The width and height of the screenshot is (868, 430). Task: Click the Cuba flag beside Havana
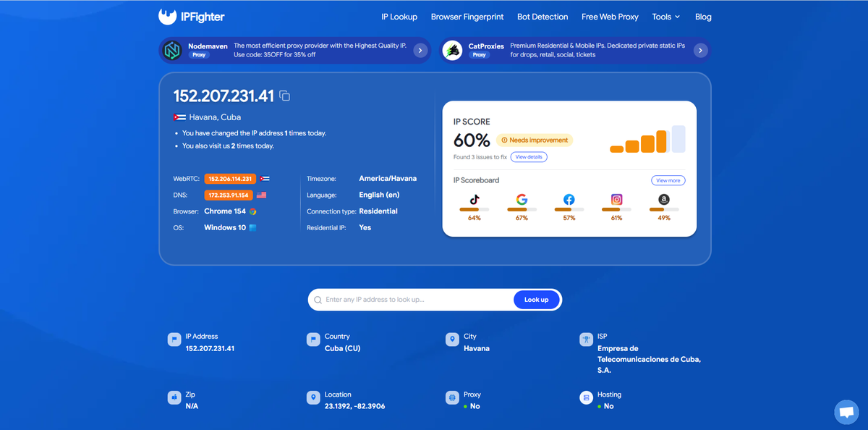point(179,117)
